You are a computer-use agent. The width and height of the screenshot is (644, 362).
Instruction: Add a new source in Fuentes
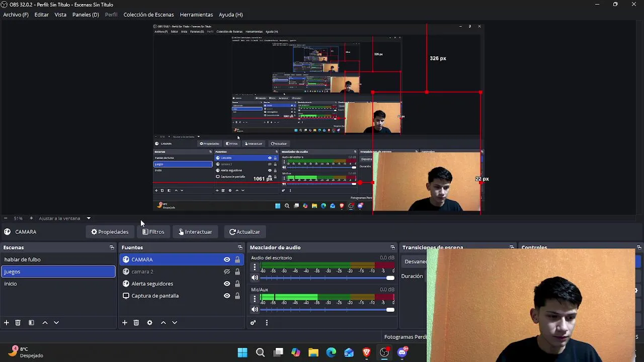[x=125, y=323]
